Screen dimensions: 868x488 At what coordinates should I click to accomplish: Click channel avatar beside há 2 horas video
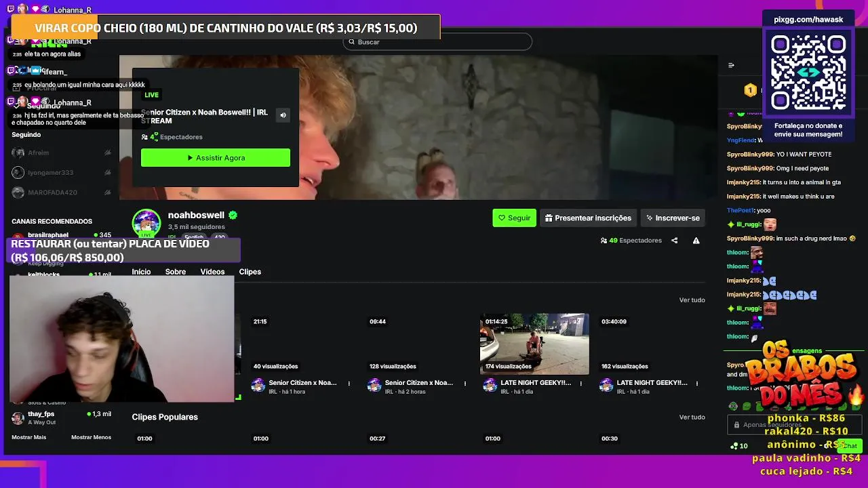point(374,386)
